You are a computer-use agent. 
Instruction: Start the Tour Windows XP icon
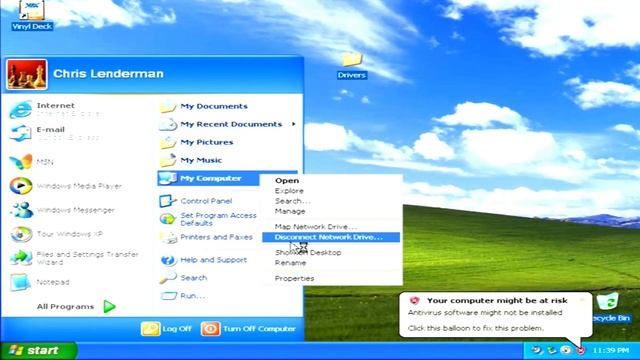pyautogui.click(x=20, y=234)
